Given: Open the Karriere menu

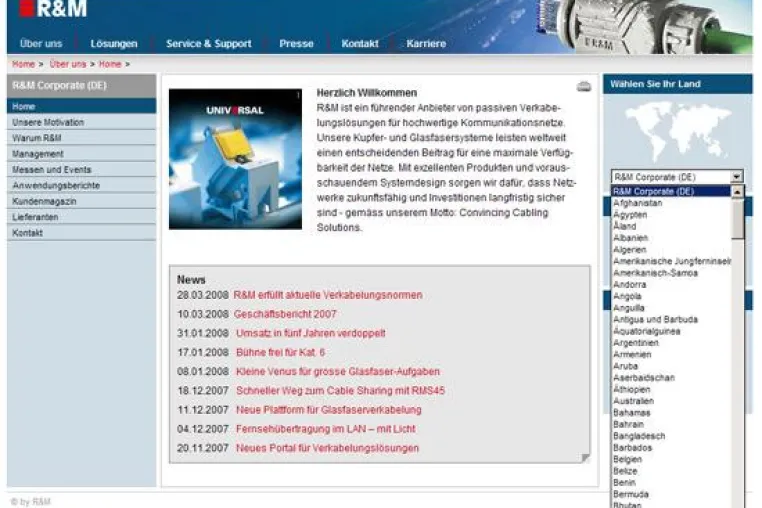Looking at the screenshot, I should 426,44.
